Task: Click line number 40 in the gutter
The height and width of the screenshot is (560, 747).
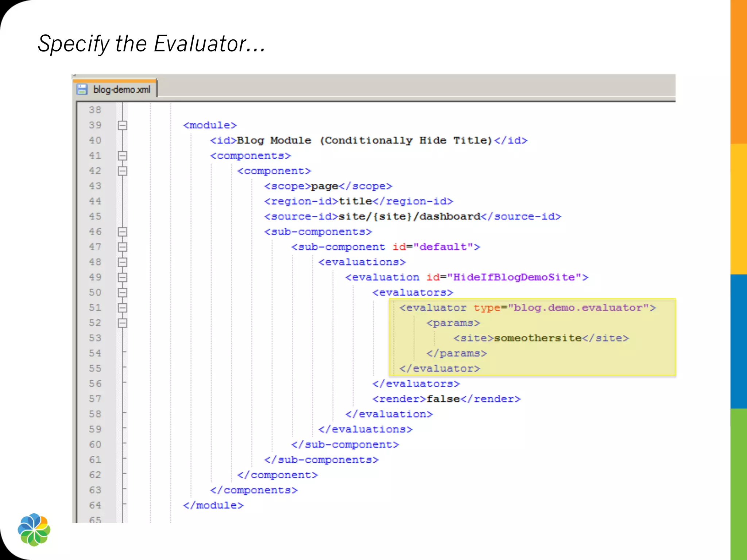Action: pos(95,140)
